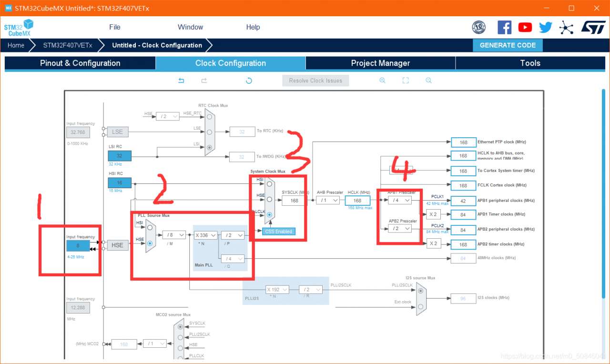The width and height of the screenshot is (610, 364).
Task: Open the PLL *N multiplier dropdown X 336
Action: [x=206, y=235]
